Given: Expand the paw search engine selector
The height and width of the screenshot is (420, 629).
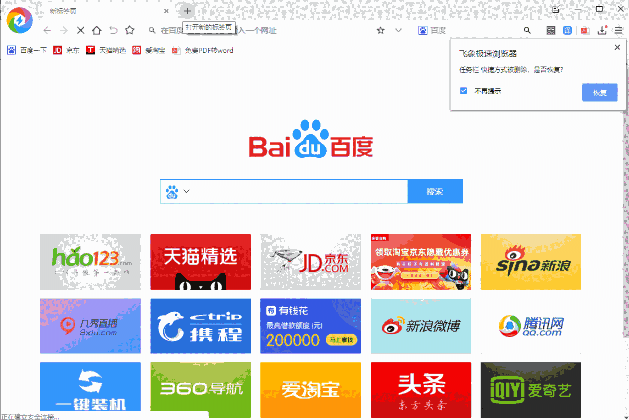Looking at the screenshot, I should click(177, 192).
